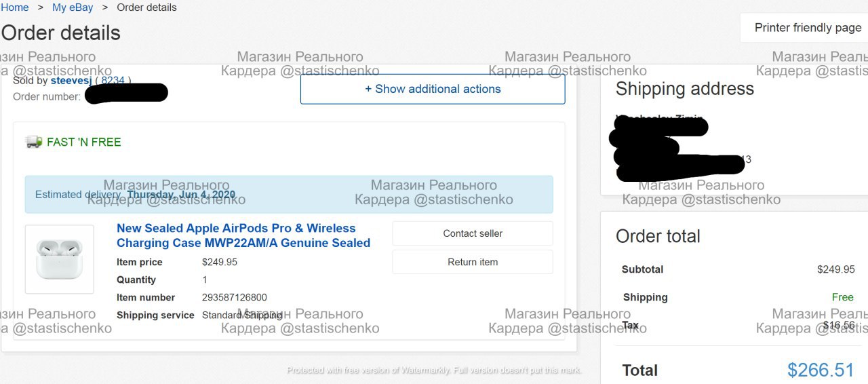
Task: Select the Order number label
Action: 47,96
